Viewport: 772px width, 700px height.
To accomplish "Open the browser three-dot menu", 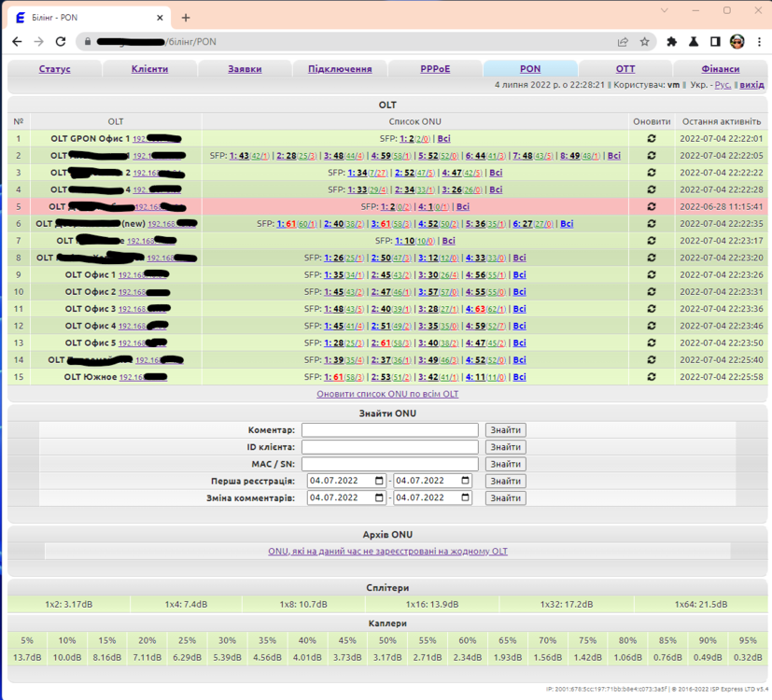I will (761, 41).
